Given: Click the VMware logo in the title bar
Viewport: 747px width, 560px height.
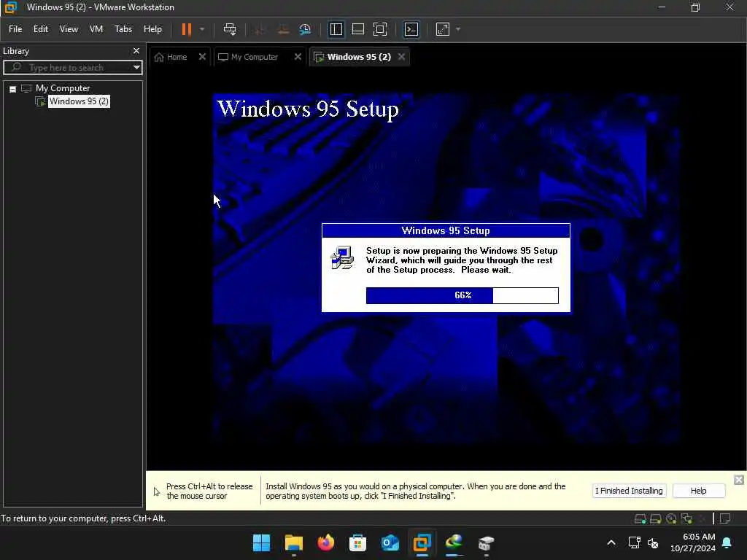Looking at the screenshot, I should [x=10, y=7].
